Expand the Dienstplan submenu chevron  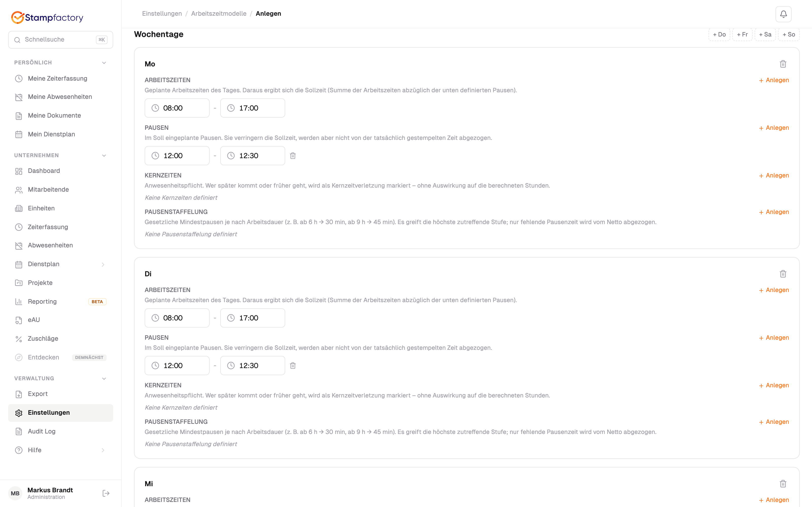pos(103,265)
